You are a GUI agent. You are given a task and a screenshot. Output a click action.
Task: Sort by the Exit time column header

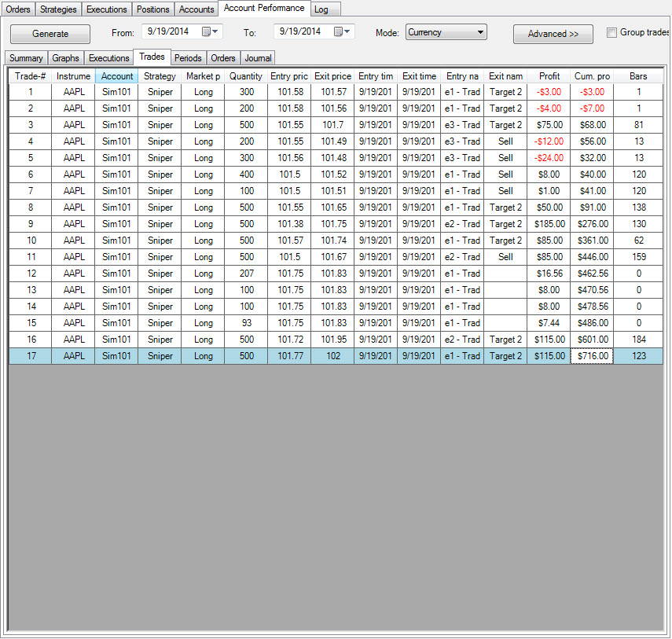[419, 76]
